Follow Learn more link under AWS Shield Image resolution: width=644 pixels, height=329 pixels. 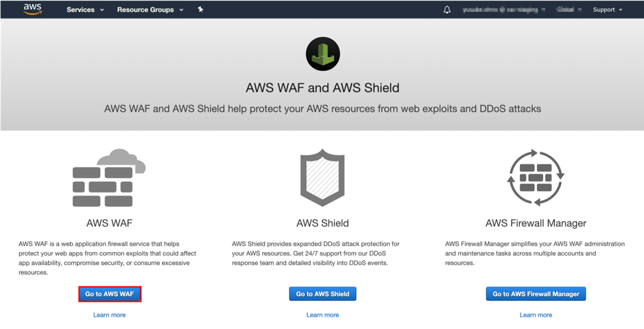click(322, 315)
